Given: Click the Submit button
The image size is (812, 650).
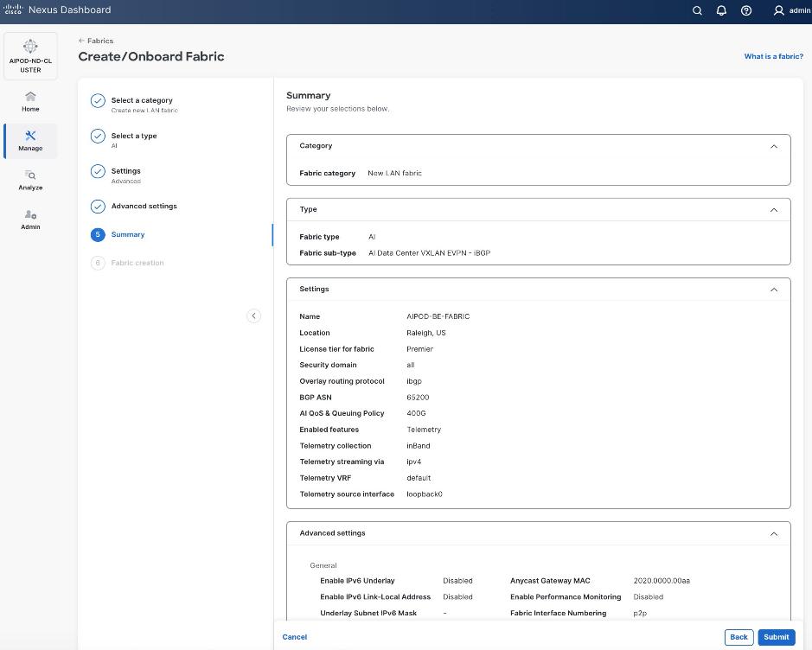Looking at the screenshot, I should coord(776,637).
